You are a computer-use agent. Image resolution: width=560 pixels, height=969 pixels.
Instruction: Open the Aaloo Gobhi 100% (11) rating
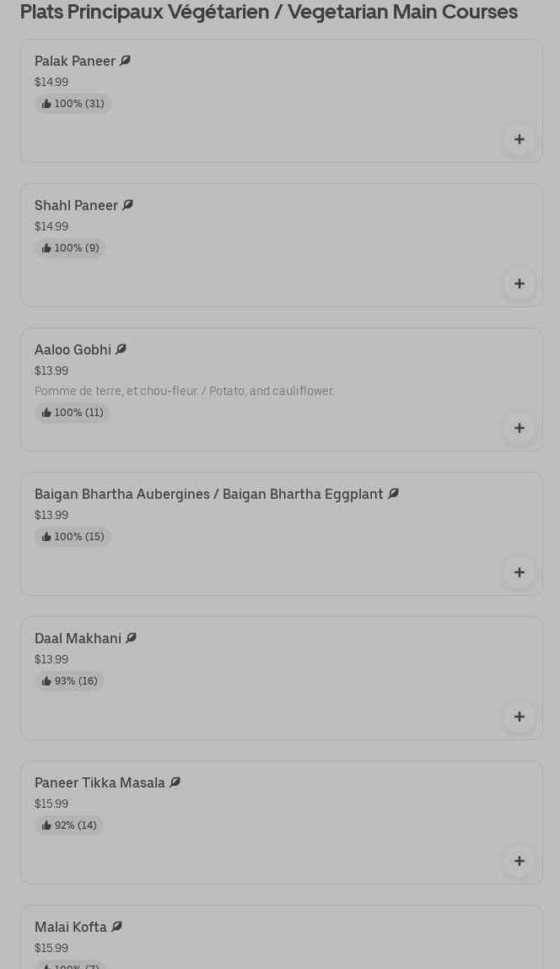click(73, 413)
